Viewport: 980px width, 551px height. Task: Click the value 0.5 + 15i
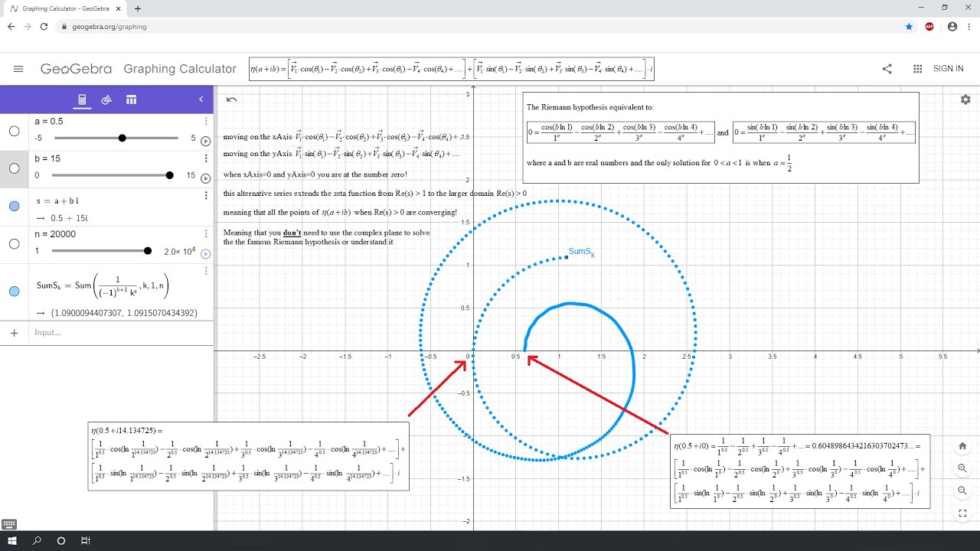pos(69,218)
